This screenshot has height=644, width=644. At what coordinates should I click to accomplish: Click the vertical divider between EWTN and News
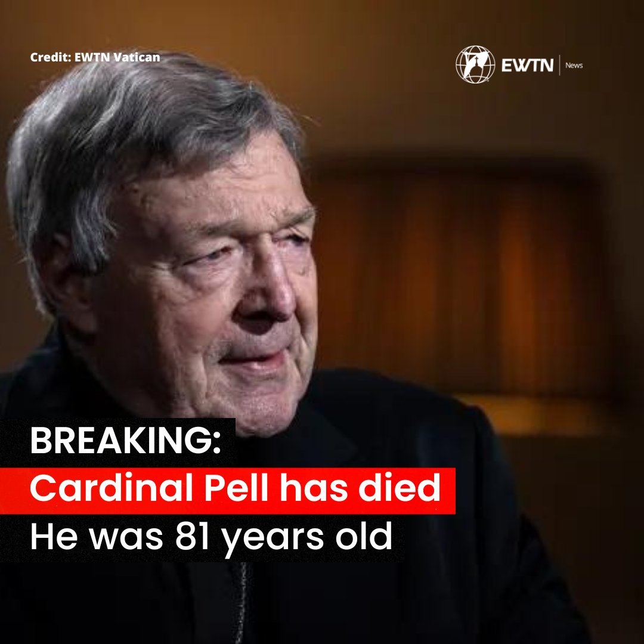click(x=559, y=65)
